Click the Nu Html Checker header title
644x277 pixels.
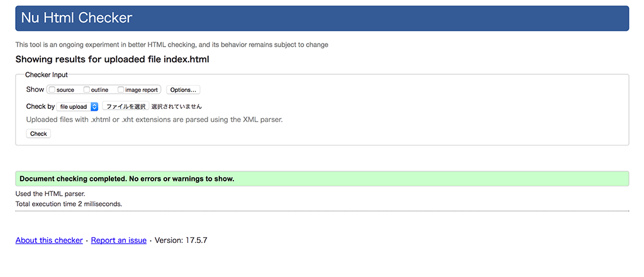click(77, 18)
